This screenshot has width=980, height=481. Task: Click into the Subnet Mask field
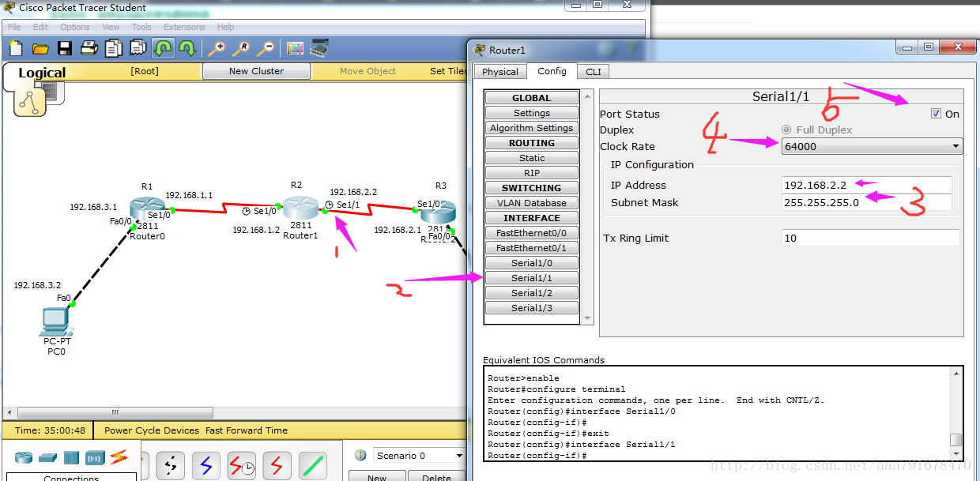866,203
